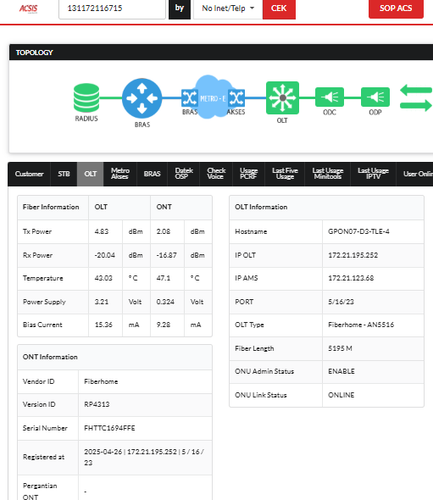433x500 pixels.
Task: Click IP OLT value 172.21.195.252
Action: pos(353,255)
